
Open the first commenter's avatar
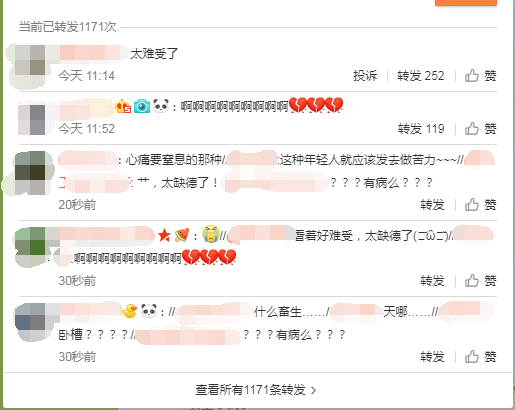point(30,66)
